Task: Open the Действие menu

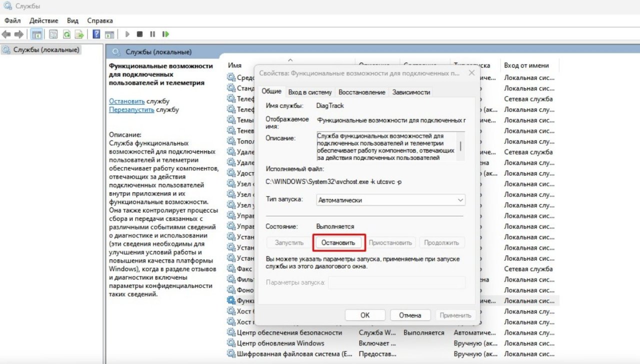Action: click(x=44, y=20)
